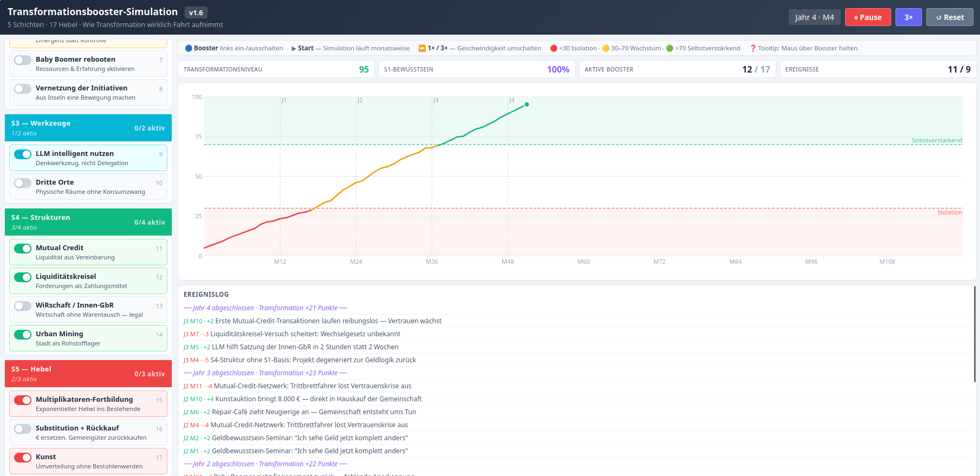Enable Substitution + Rückkauf toggle

coord(23,429)
